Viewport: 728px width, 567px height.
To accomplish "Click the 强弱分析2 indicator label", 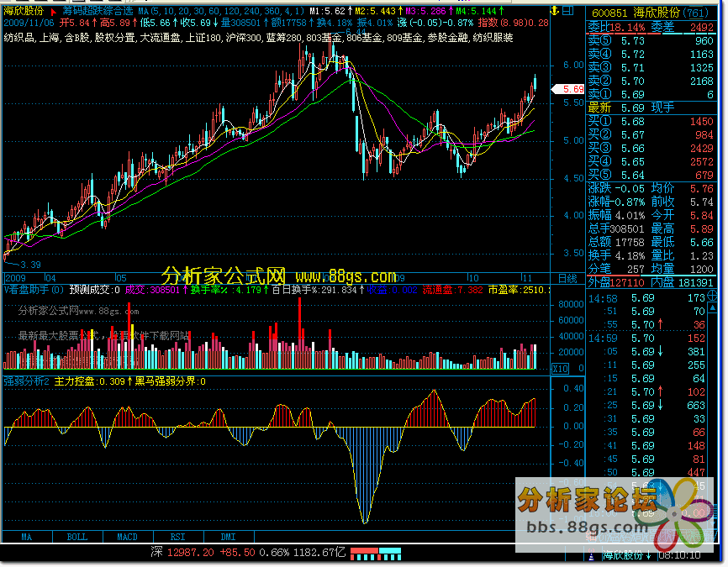I will coord(26,381).
